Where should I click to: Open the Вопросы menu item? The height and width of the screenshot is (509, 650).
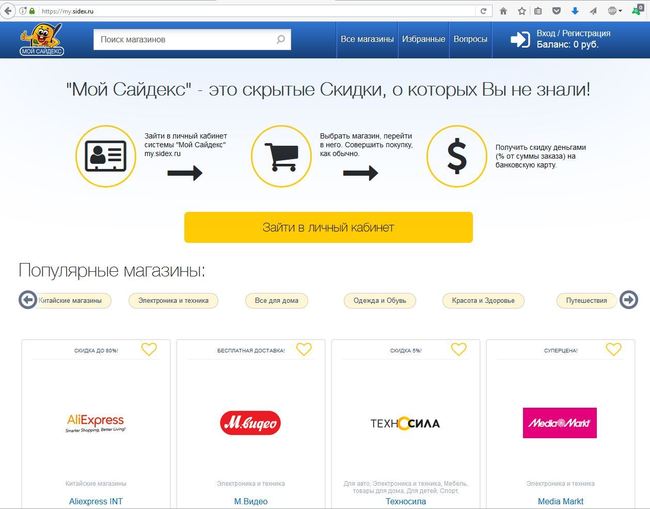click(x=470, y=39)
